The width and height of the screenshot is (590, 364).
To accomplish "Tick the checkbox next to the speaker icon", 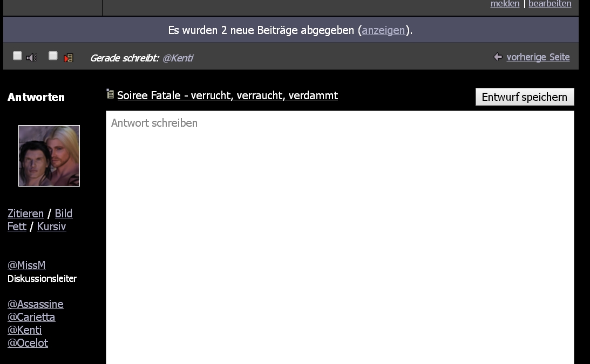I will (x=17, y=56).
